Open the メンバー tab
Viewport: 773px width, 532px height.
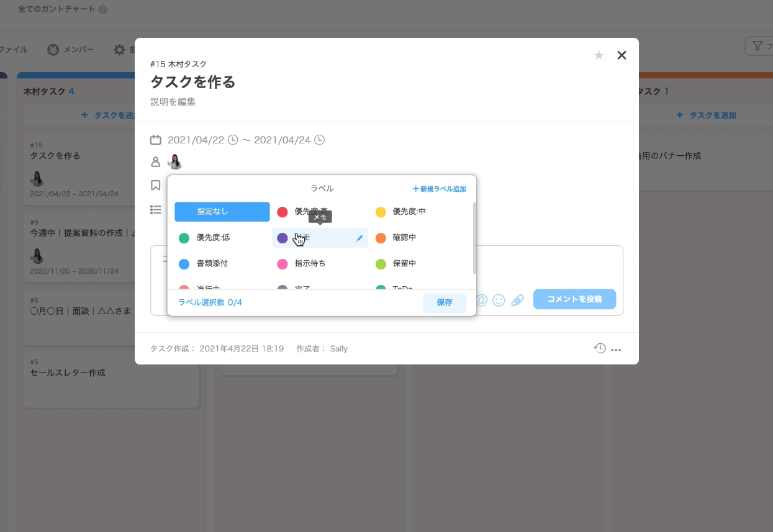click(71, 50)
